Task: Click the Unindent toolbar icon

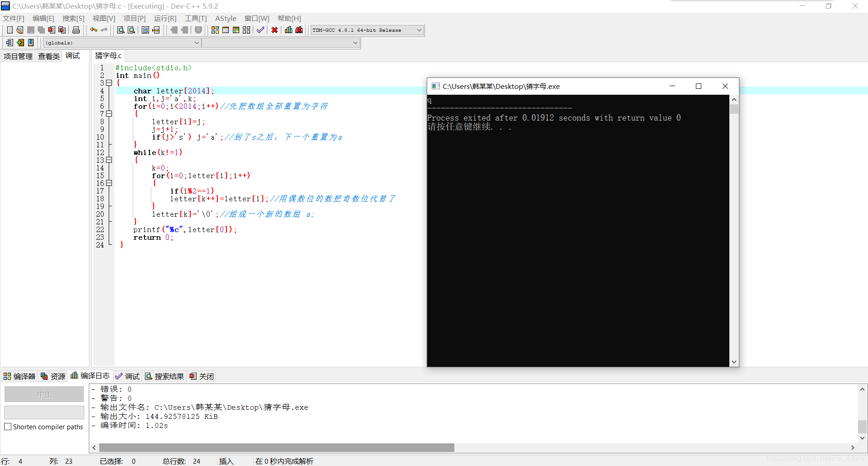Action: (x=174, y=30)
